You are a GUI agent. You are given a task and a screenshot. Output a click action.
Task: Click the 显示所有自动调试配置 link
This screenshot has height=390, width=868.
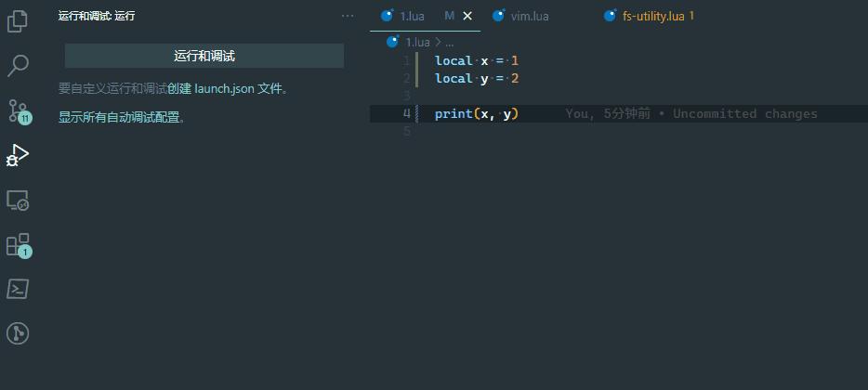click(x=121, y=118)
